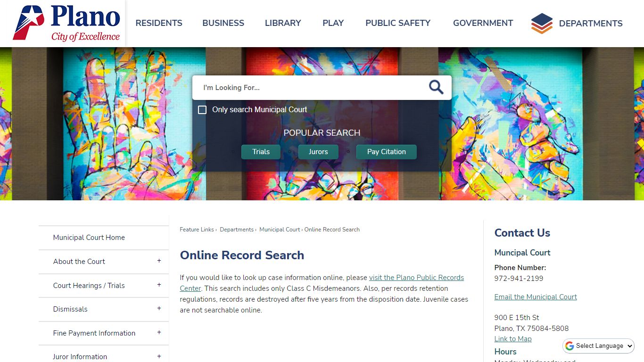
Task: Click the Departments stacked layers icon
Action: [x=542, y=23]
